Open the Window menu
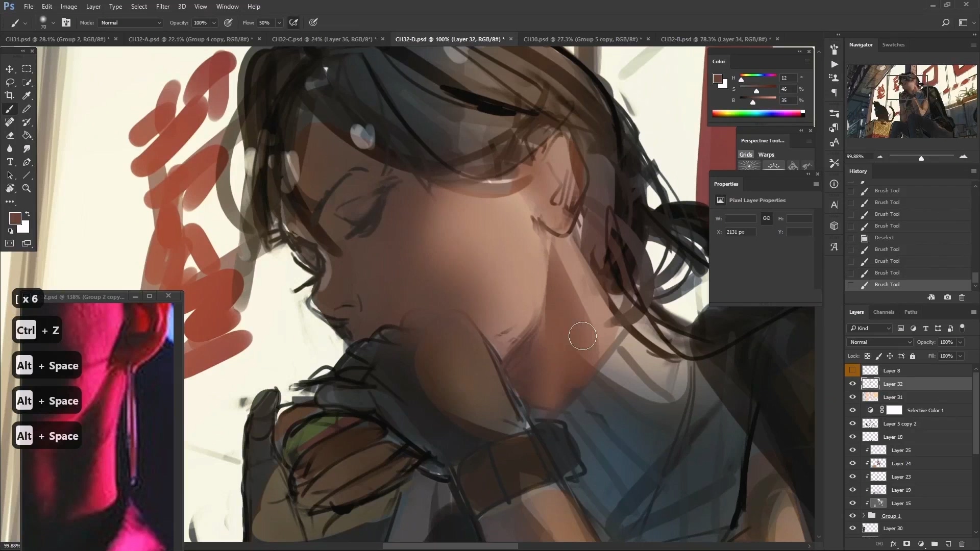980x551 pixels. click(x=227, y=7)
